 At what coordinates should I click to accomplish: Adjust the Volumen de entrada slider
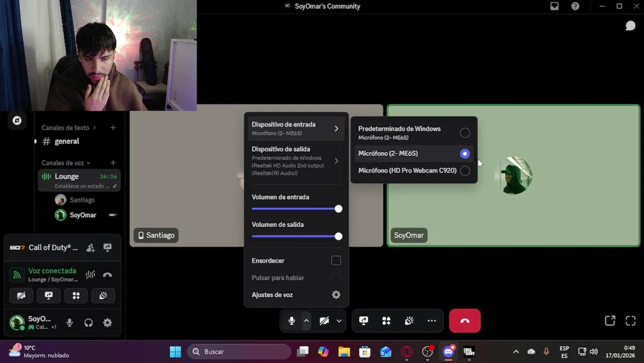[x=297, y=209]
